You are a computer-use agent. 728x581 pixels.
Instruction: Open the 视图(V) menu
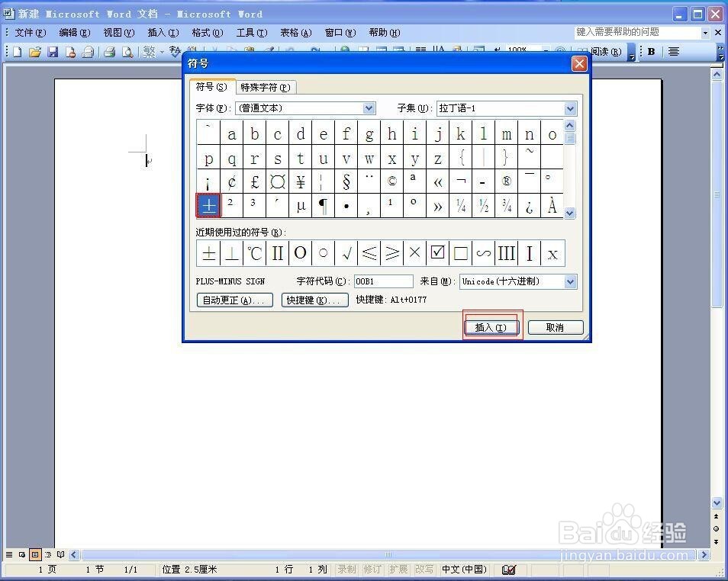(119, 33)
